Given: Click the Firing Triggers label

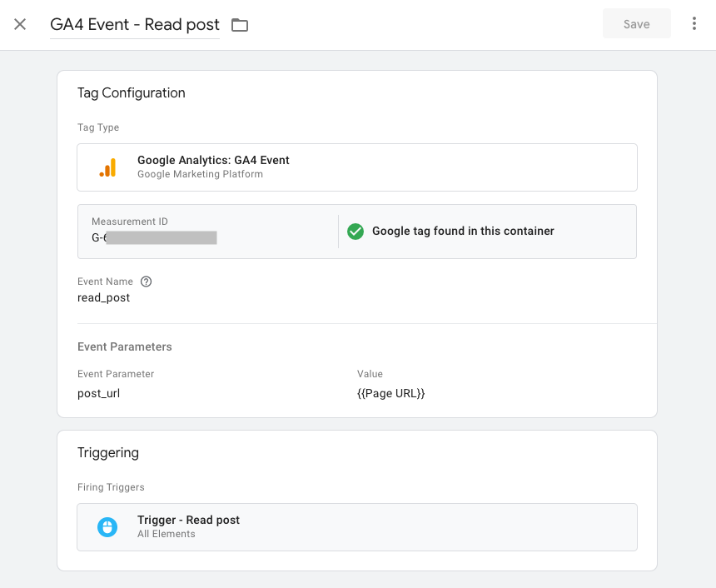Looking at the screenshot, I should coord(111,487).
